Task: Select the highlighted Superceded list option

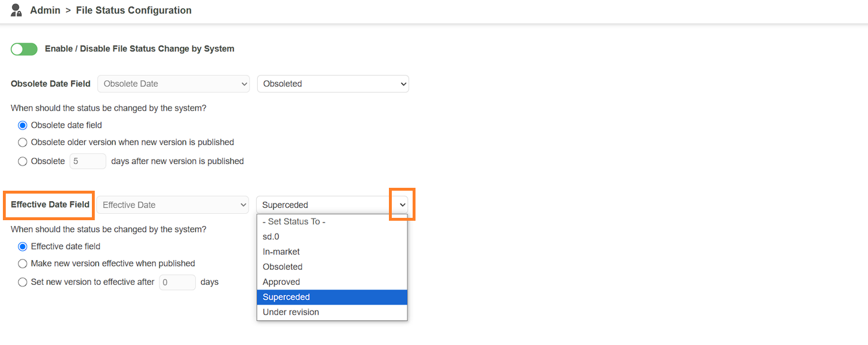Action: [x=332, y=297]
